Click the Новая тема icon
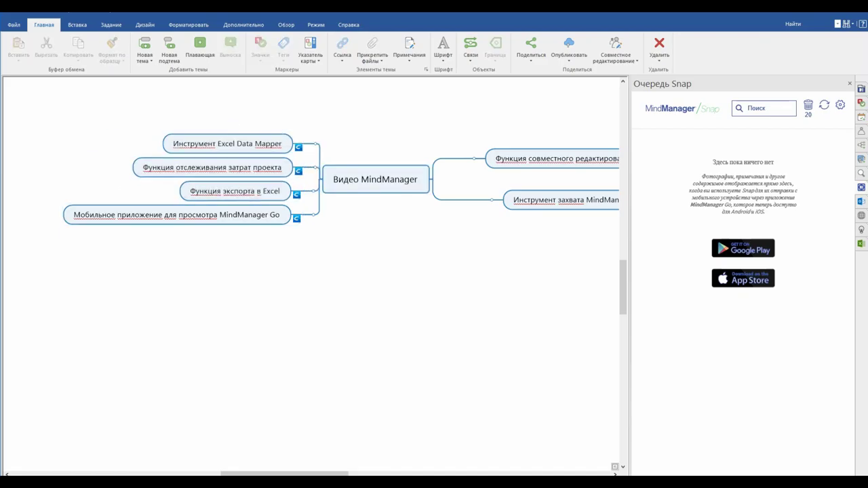This screenshot has width=868, height=488. (x=144, y=43)
